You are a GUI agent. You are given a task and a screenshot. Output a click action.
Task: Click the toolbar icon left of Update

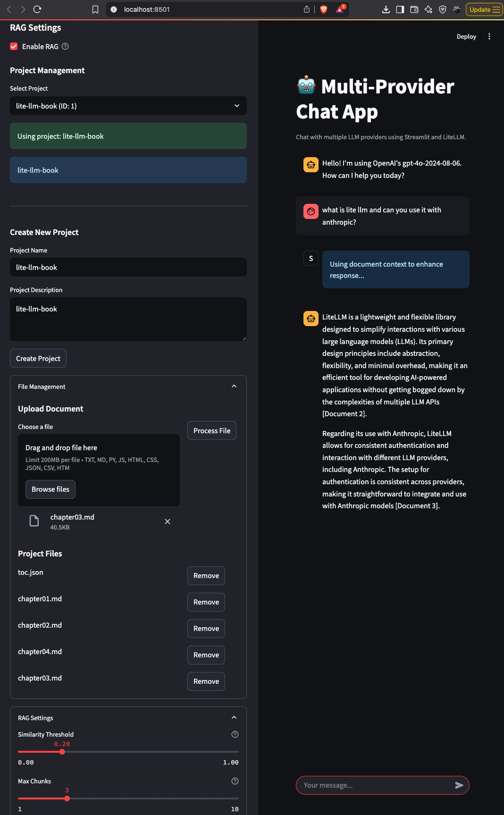coord(457,9)
